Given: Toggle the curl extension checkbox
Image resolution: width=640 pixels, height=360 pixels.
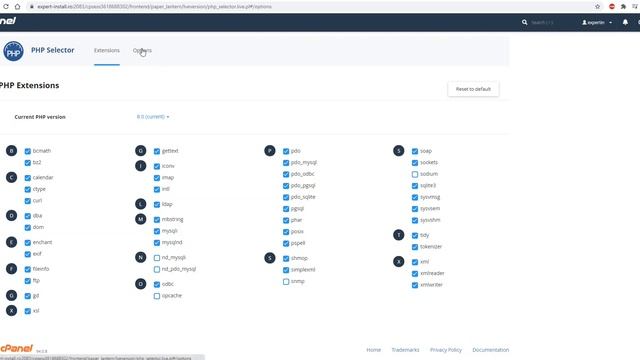Looking at the screenshot, I should pyautogui.click(x=28, y=201).
